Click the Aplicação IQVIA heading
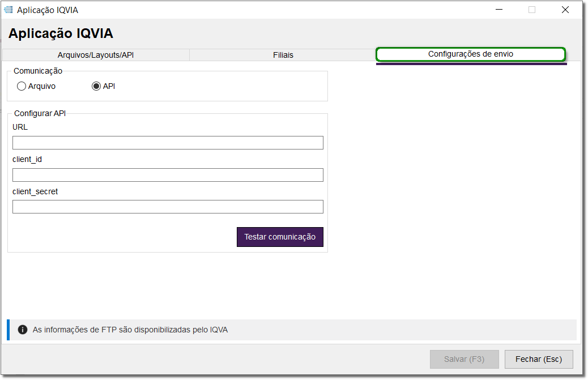 pos(61,33)
